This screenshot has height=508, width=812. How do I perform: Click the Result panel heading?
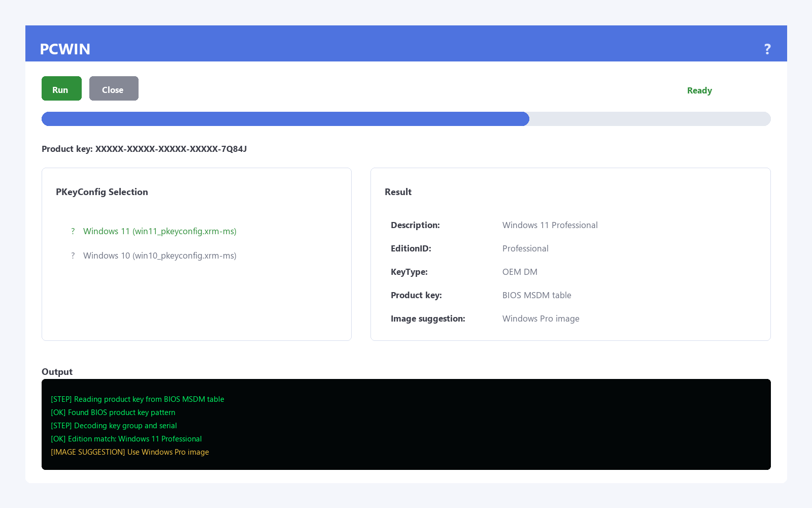click(x=398, y=192)
